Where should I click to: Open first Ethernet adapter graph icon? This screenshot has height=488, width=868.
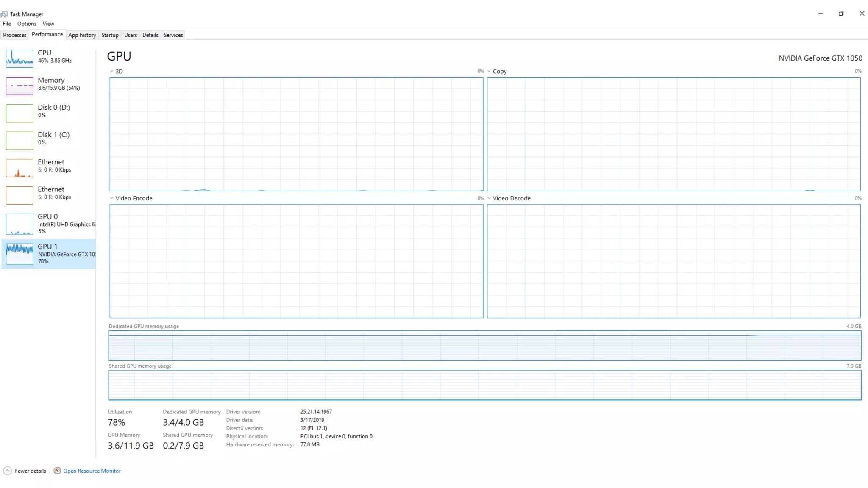point(19,168)
